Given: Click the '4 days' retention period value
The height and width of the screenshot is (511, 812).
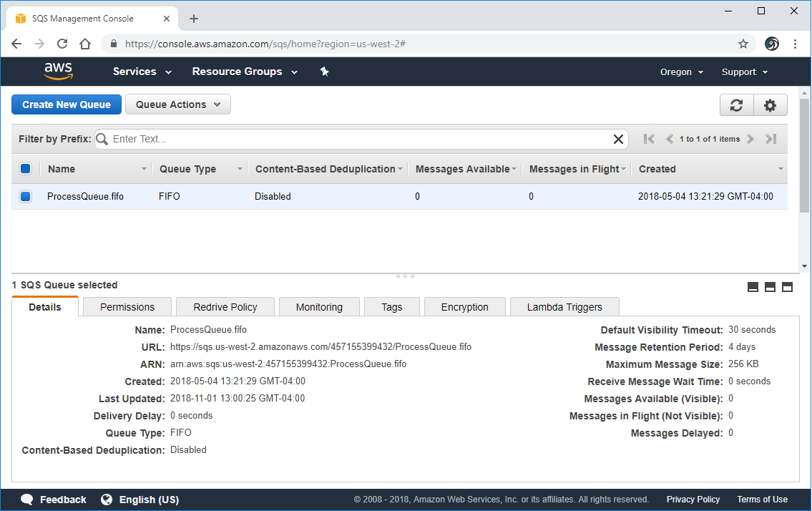Looking at the screenshot, I should point(742,346).
